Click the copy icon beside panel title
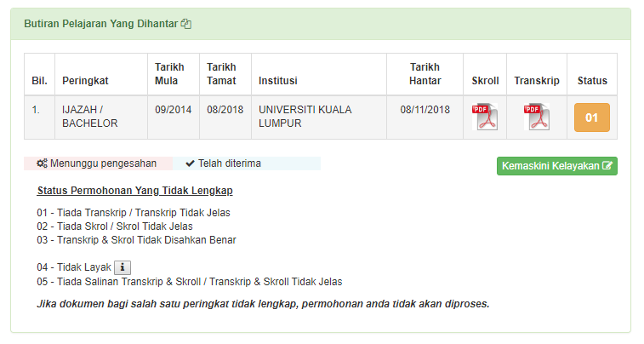 point(186,25)
